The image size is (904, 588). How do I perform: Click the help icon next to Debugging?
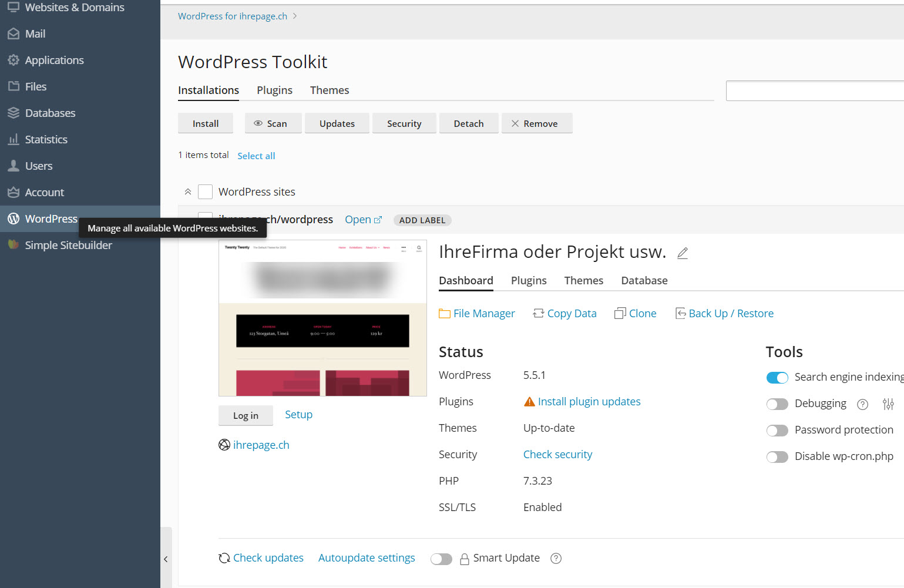[x=862, y=404]
